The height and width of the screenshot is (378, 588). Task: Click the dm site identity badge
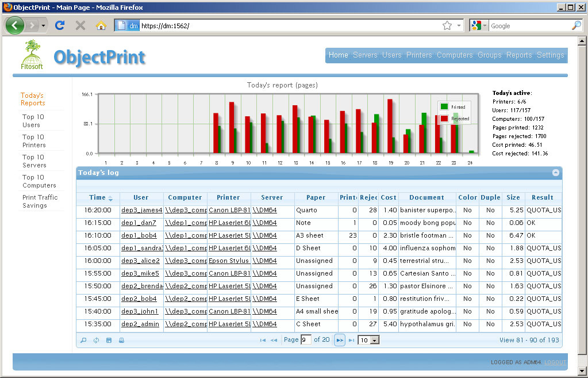click(128, 25)
